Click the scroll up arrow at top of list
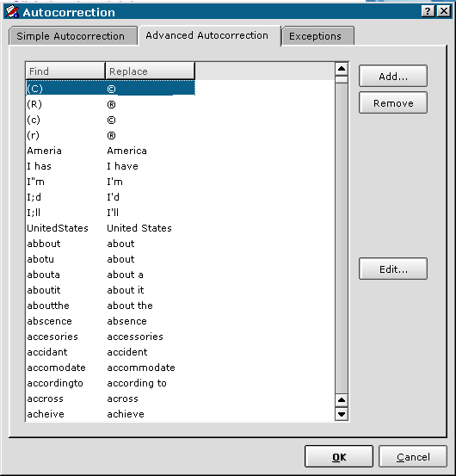The image size is (456, 476). [342, 69]
